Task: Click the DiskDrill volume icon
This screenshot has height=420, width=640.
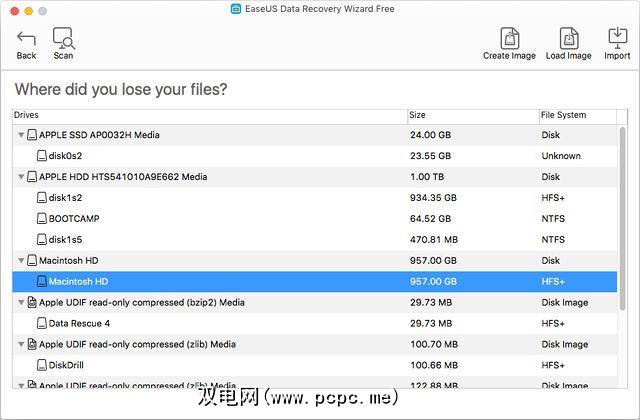Action: (x=42, y=365)
